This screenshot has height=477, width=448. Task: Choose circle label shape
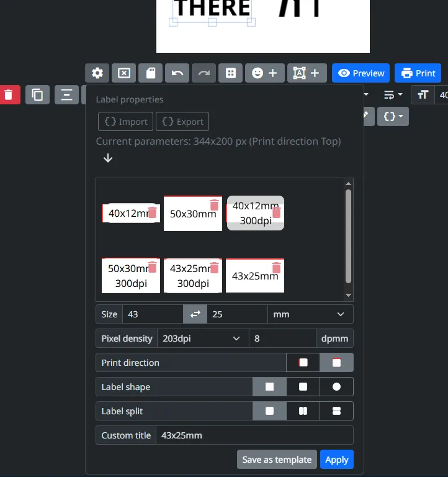click(x=336, y=387)
